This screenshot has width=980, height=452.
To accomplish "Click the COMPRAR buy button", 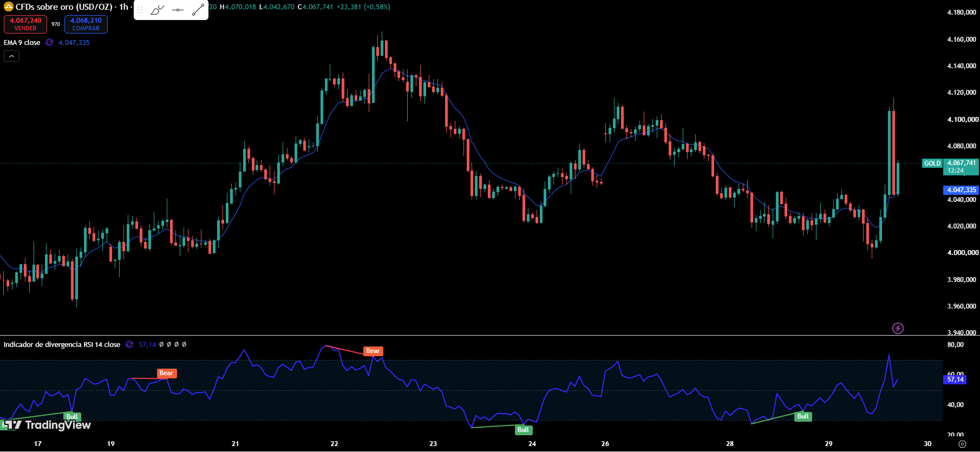I will pos(86,24).
